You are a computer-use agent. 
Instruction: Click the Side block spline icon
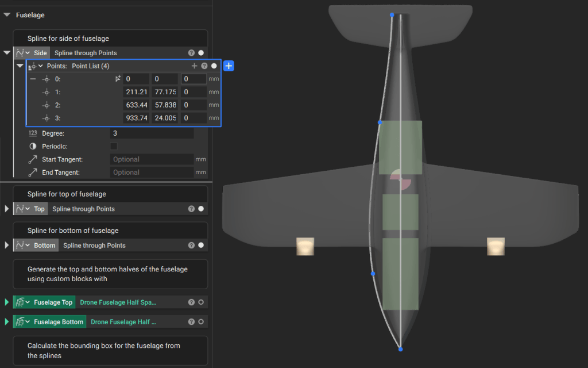point(20,53)
